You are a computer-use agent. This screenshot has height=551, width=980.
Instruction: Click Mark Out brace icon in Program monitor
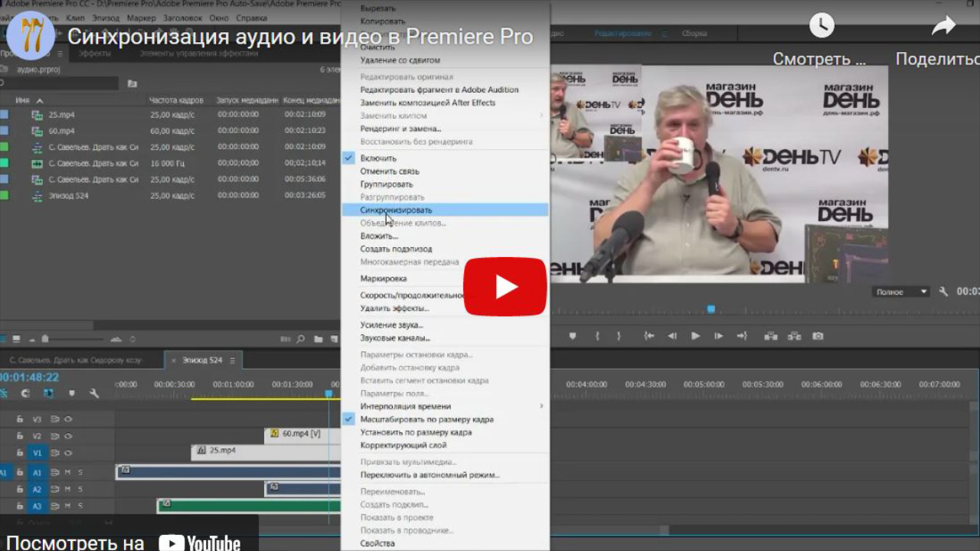pos(619,336)
